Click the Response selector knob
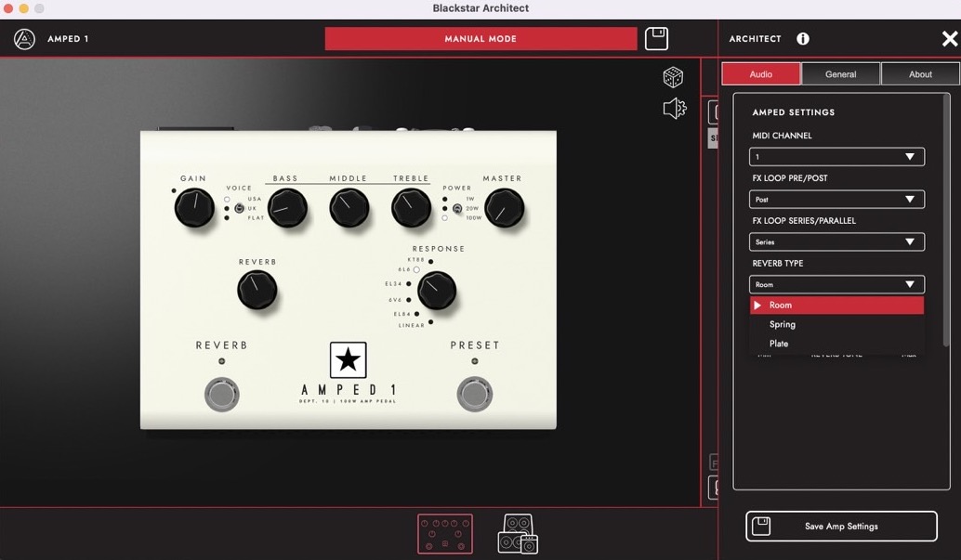This screenshot has height=560, width=961. click(x=437, y=291)
